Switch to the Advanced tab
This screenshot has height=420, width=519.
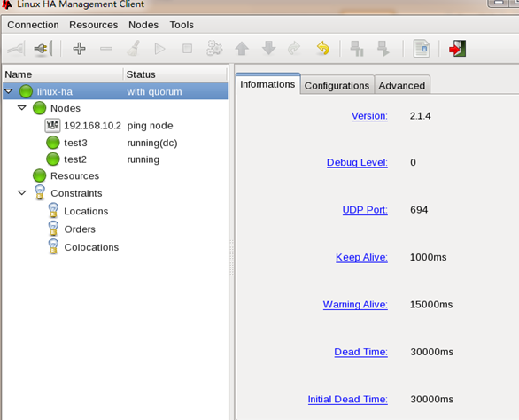pyautogui.click(x=401, y=85)
